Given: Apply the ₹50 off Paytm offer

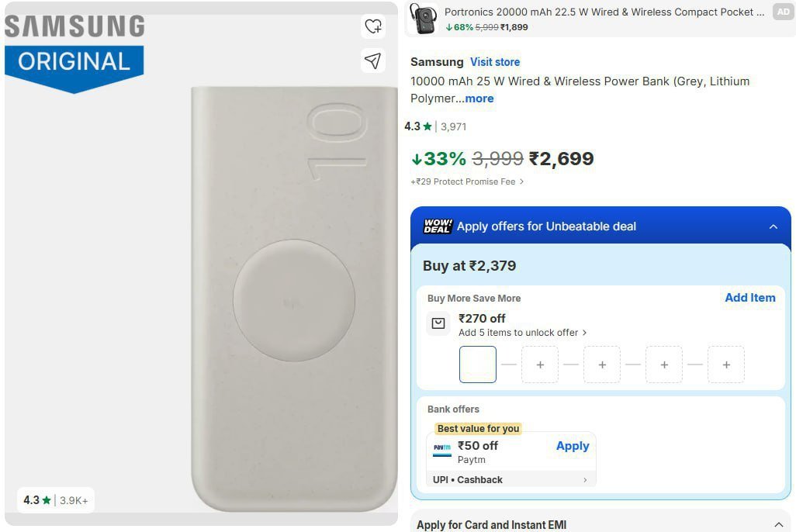Looking at the screenshot, I should tap(573, 446).
